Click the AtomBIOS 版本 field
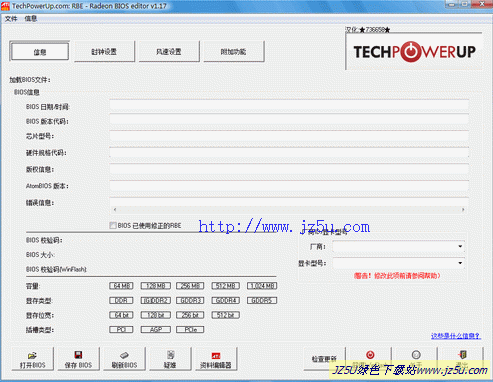The width and height of the screenshot is (493, 382). coord(289,186)
